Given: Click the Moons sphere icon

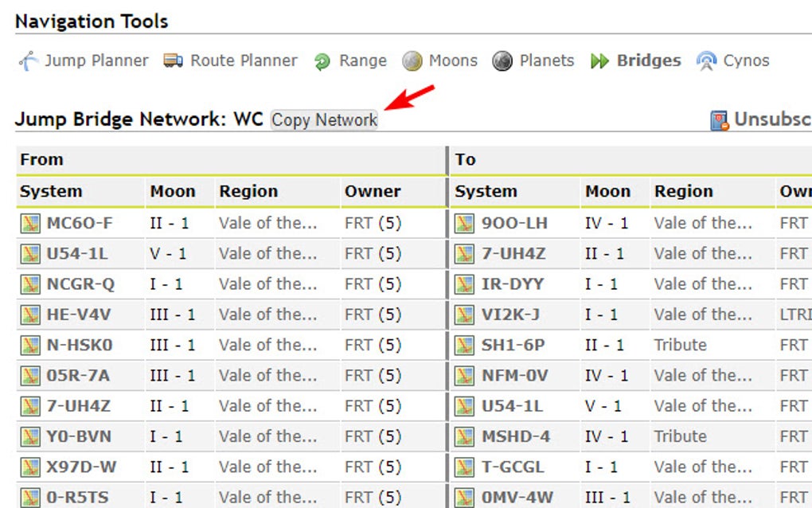Looking at the screenshot, I should 412,61.
